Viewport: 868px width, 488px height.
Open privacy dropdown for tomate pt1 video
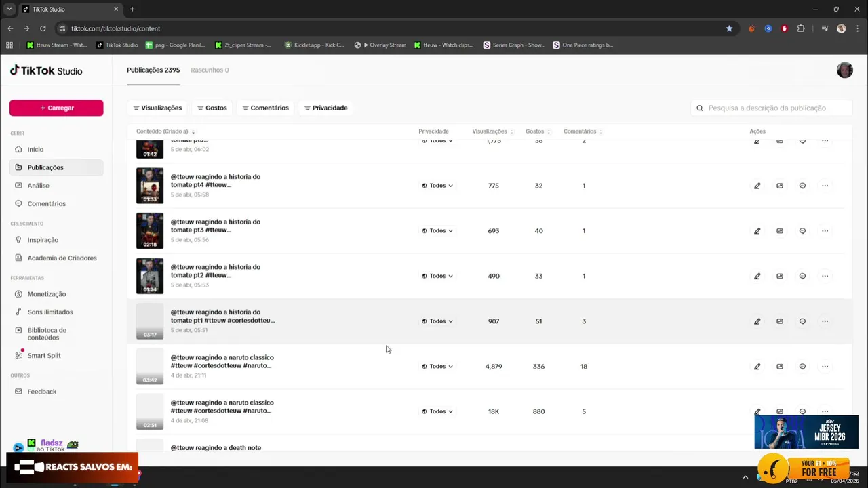click(437, 321)
